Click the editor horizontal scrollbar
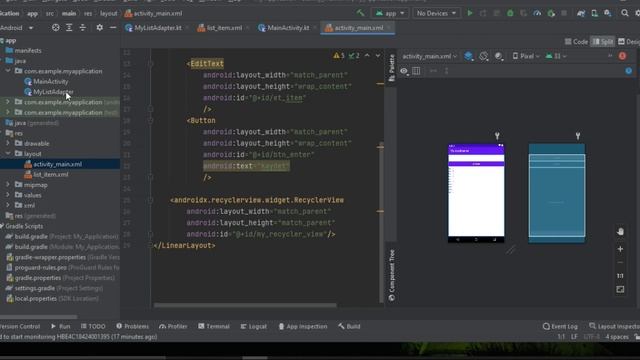The image size is (640, 360). coord(245,305)
